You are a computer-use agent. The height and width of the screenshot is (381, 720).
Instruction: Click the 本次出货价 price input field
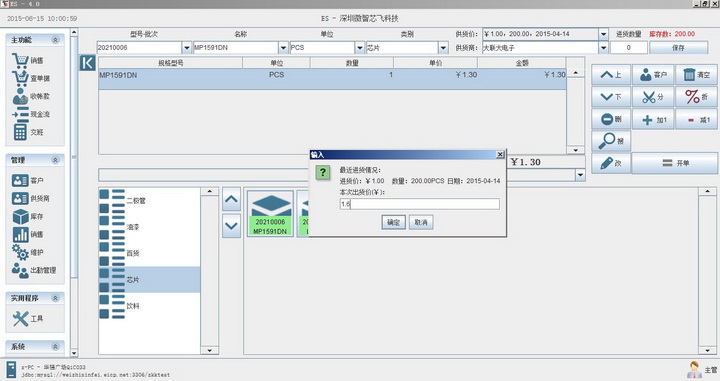[x=420, y=204]
